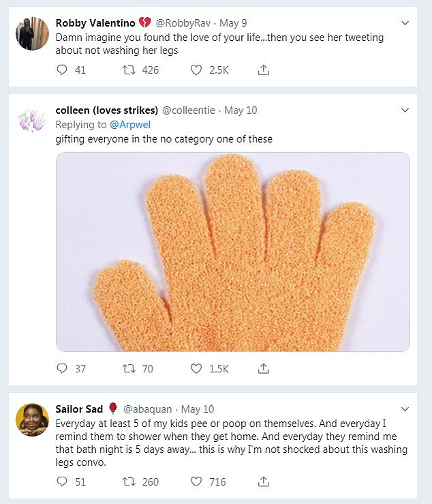
Task: Like Sailor Sad's tweet
Action: (x=197, y=481)
